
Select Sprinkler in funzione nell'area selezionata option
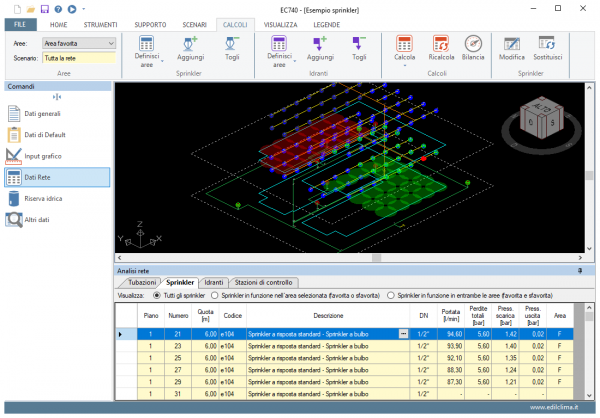(x=214, y=296)
